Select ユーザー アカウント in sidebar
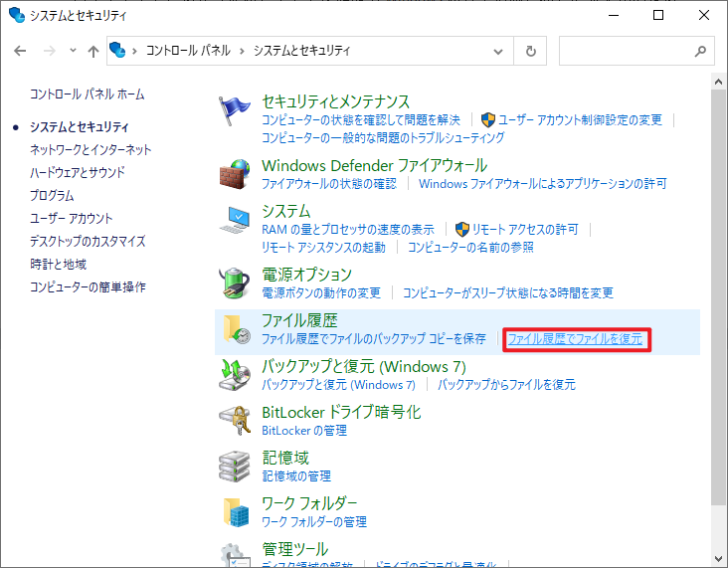Screen dimensions: 728x568 pos(71,218)
